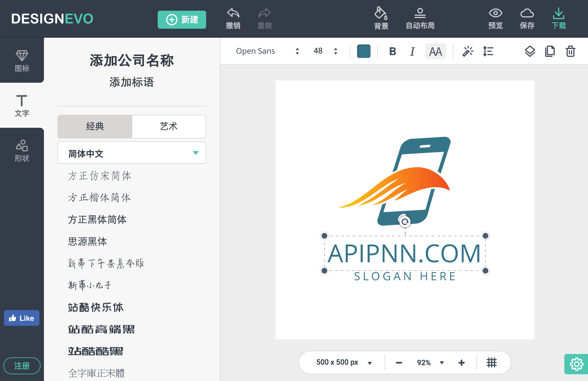Open preview (预览) eye icon

click(496, 13)
